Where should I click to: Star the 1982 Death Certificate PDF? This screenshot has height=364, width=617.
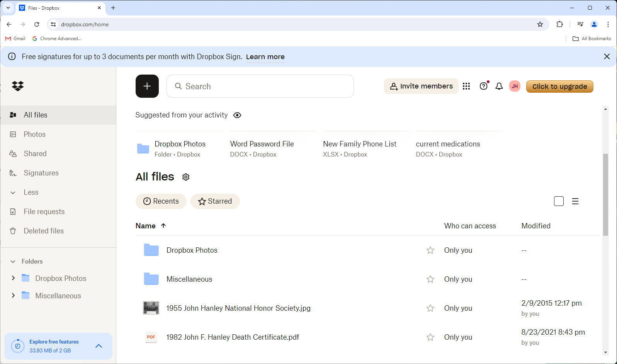click(x=430, y=337)
